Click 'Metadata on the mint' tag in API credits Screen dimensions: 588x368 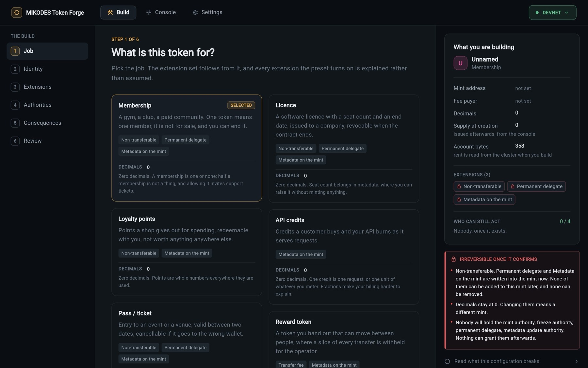[301, 254]
